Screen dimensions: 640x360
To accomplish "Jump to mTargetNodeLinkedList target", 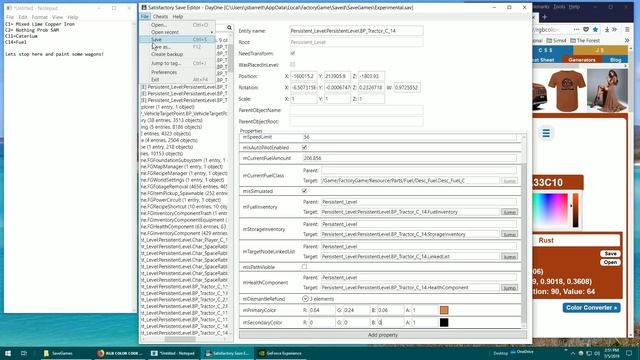I will (x=509, y=256).
